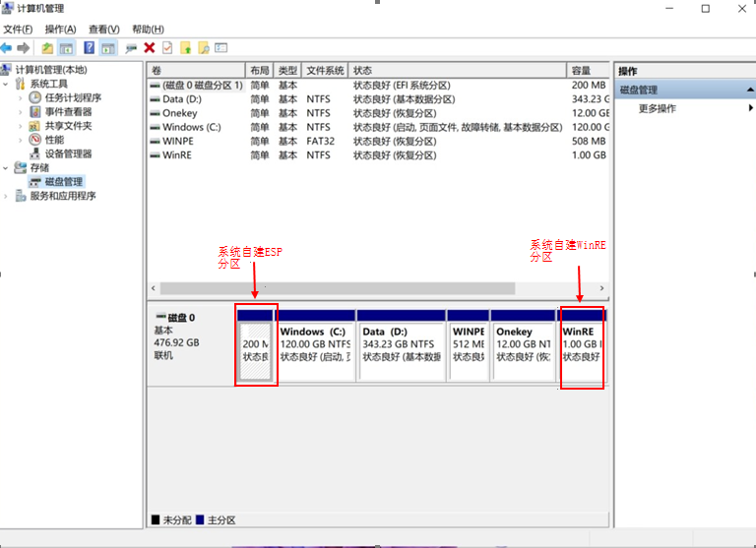This screenshot has height=548, width=756.
Task: Collapse the 磁盘管理 actions section arrow
Action: [x=749, y=91]
